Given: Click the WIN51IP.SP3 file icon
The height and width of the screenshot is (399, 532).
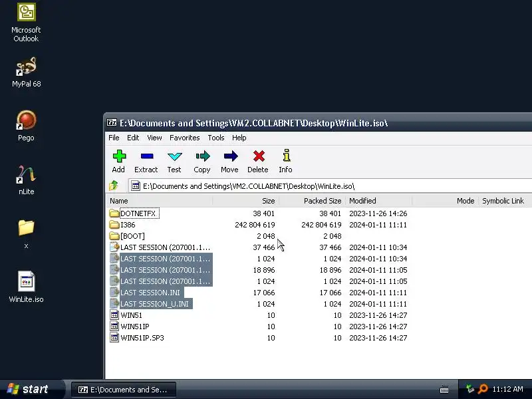Looking at the screenshot, I should (x=114, y=338).
